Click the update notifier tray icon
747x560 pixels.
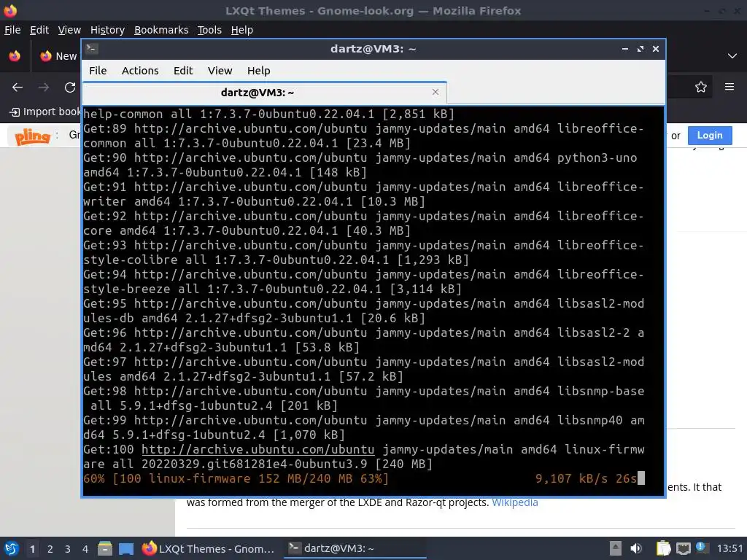pyautogui.click(x=701, y=548)
